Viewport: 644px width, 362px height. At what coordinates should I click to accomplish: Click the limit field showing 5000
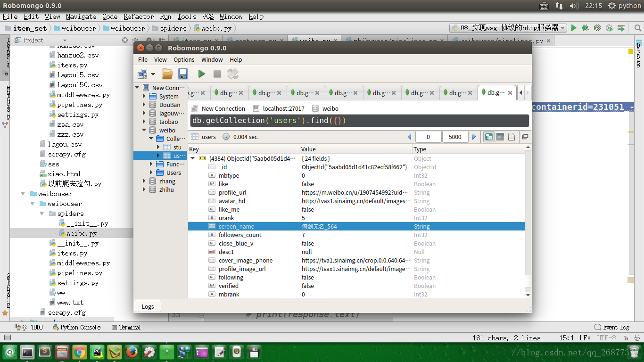coord(455,137)
